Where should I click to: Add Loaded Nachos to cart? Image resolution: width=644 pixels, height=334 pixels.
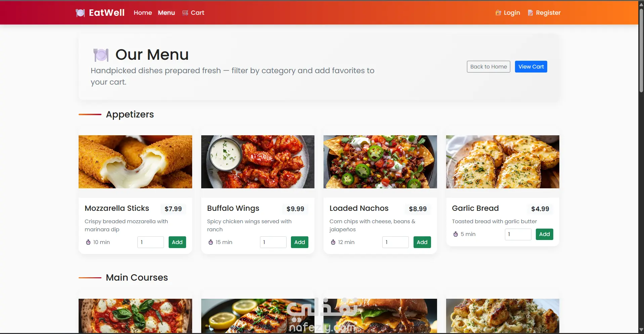pos(422,242)
